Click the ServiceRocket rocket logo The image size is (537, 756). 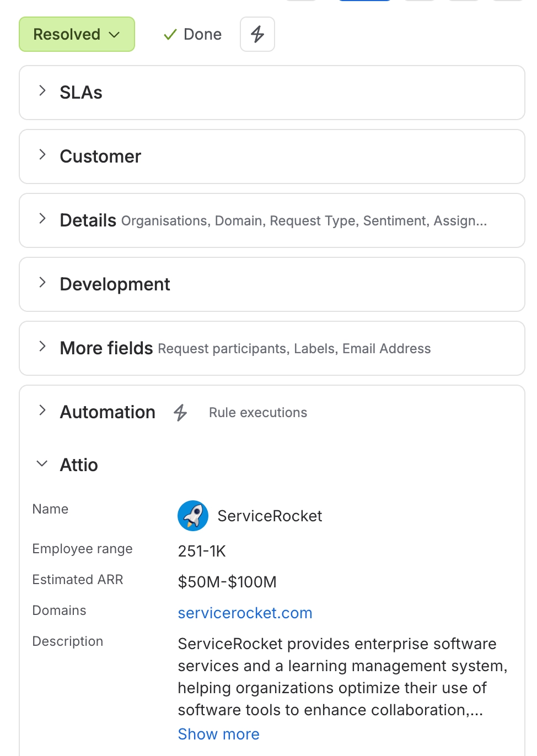tap(193, 516)
